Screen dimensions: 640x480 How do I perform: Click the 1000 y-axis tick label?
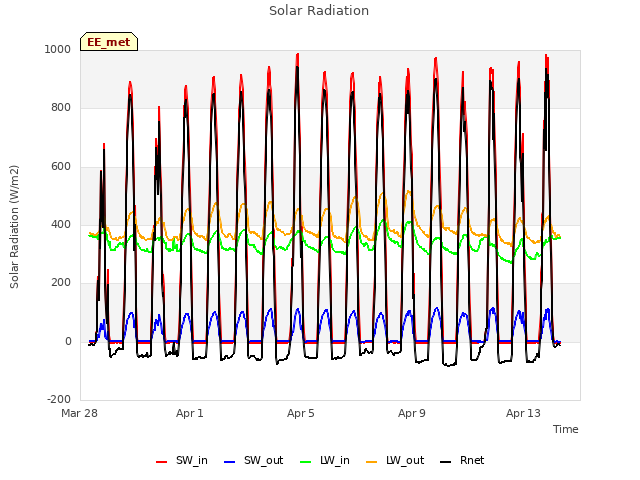point(58,49)
